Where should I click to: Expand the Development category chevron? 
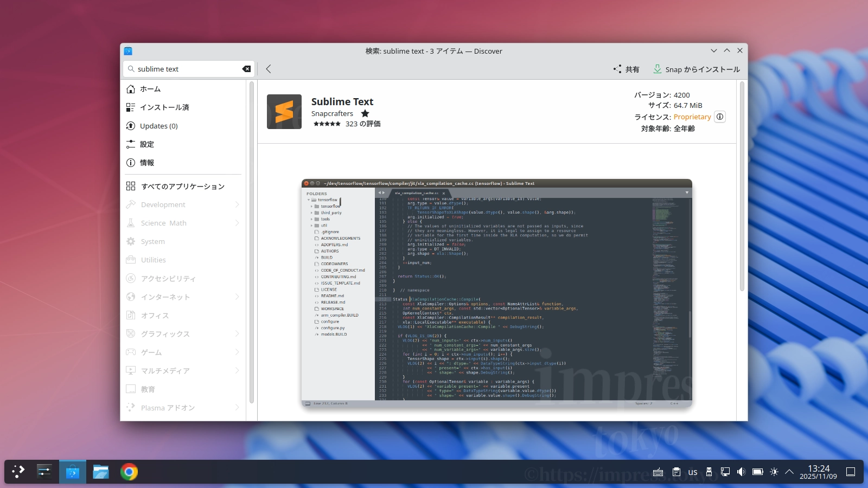point(237,204)
